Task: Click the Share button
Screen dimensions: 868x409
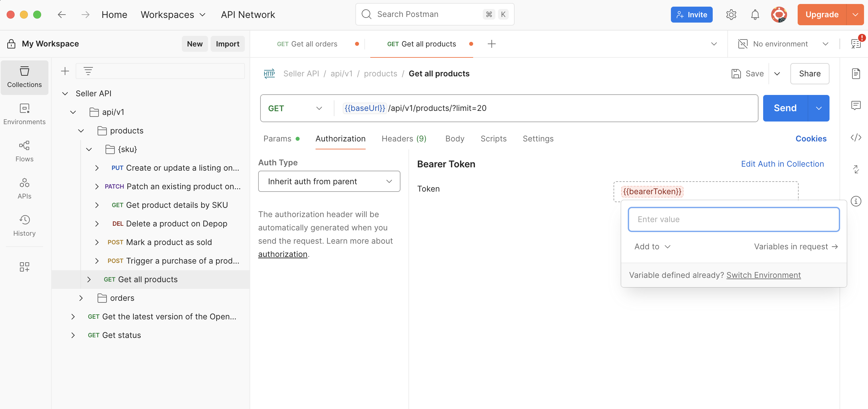Action: pyautogui.click(x=809, y=73)
